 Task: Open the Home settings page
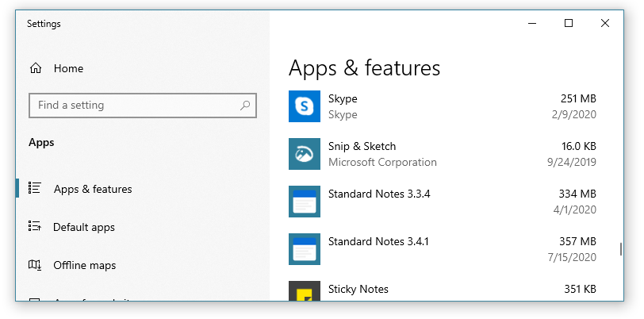click(x=68, y=69)
